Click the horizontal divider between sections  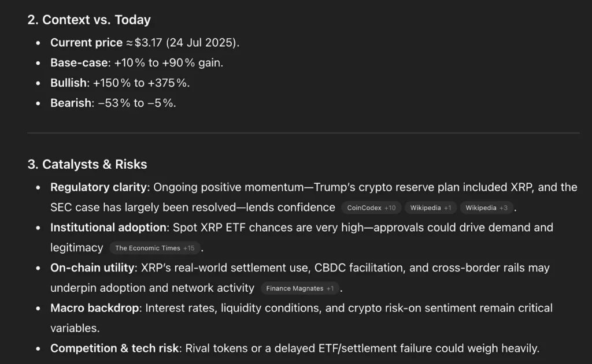(303, 133)
